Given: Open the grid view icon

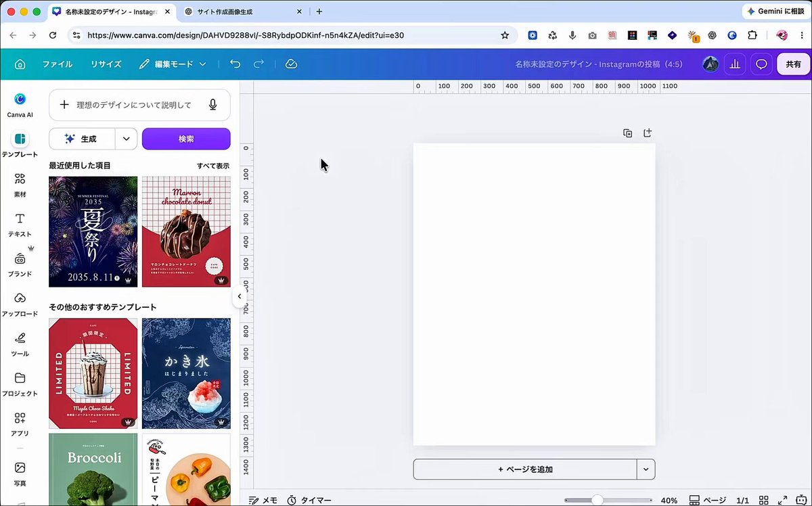Looking at the screenshot, I should (x=763, y=500).
